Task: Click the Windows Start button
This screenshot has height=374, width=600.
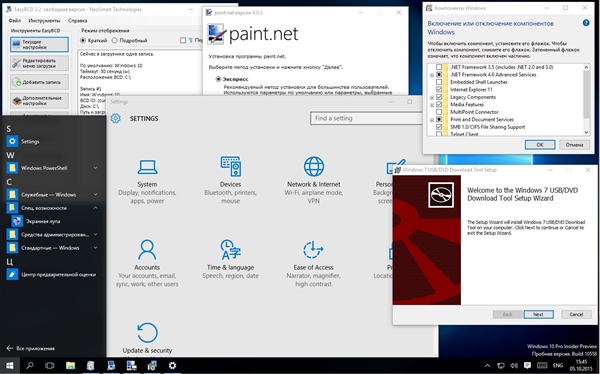Action: [10, 366]
